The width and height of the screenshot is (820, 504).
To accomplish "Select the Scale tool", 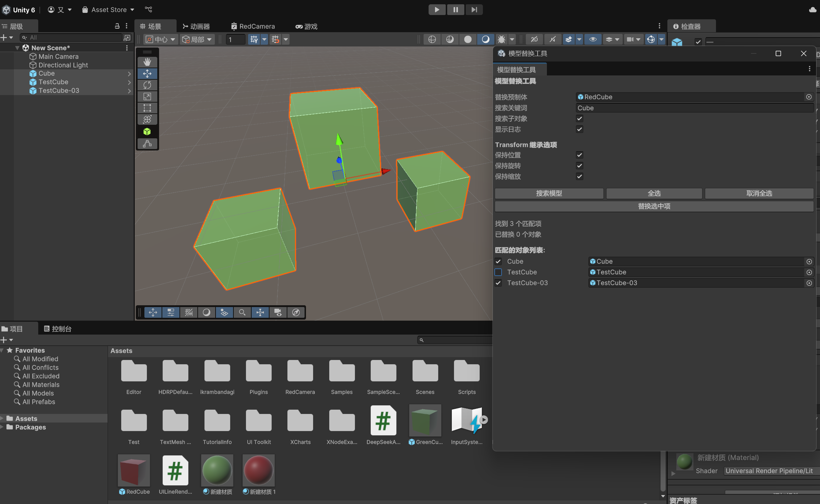I will click(x=147, y=97).
